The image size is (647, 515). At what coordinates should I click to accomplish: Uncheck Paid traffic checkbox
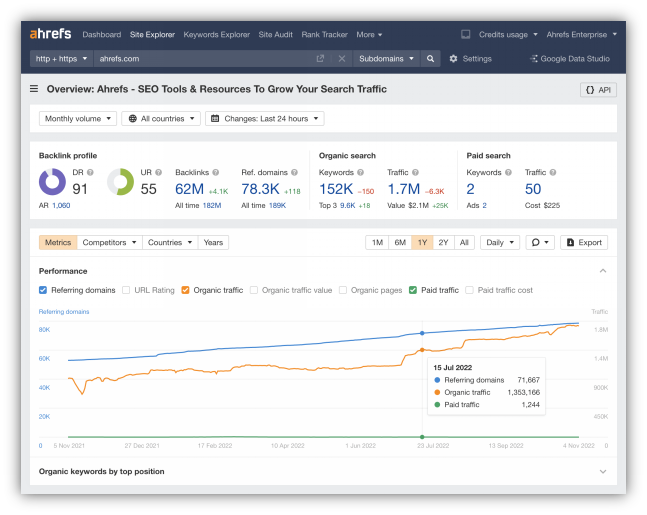click(x=413, y=290)
